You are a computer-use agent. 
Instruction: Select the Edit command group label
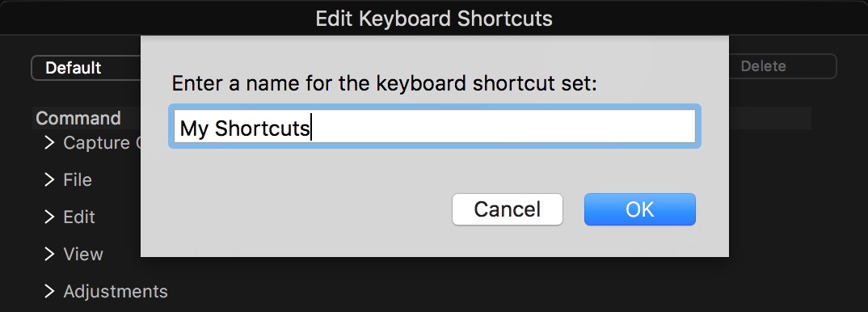tap(79, 217)
